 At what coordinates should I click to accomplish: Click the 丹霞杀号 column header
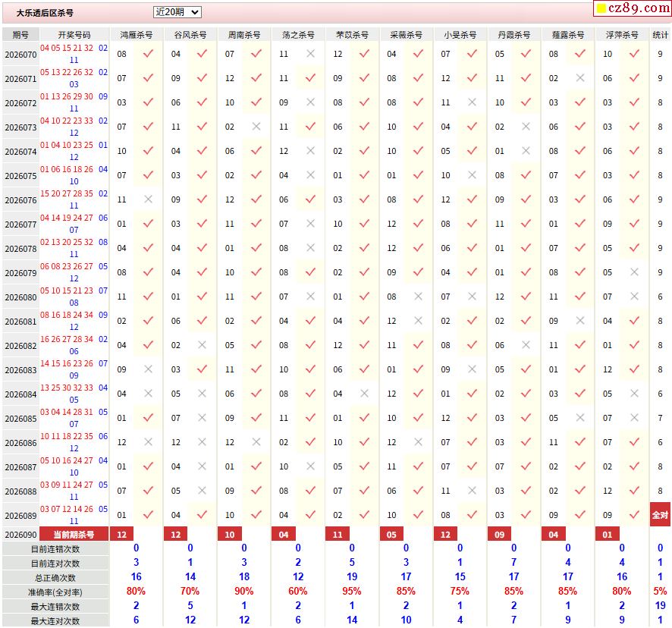click(514, 35)
